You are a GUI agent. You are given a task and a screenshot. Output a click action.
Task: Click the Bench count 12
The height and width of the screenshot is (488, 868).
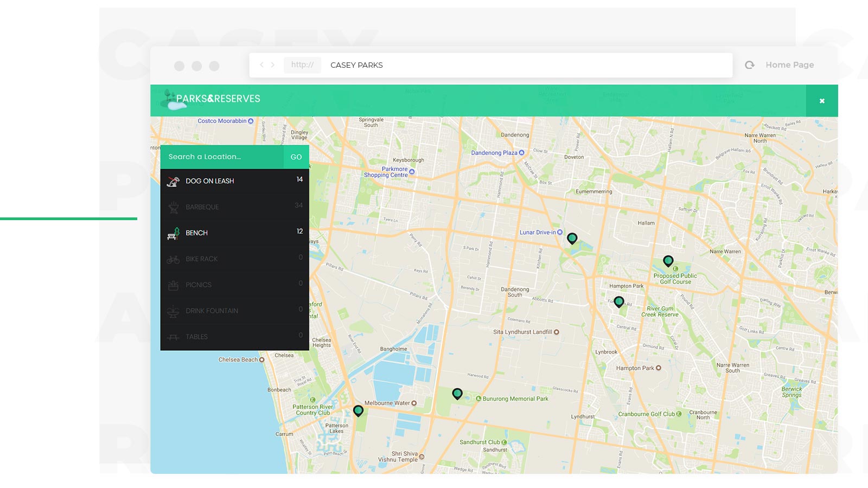point(299,231)
